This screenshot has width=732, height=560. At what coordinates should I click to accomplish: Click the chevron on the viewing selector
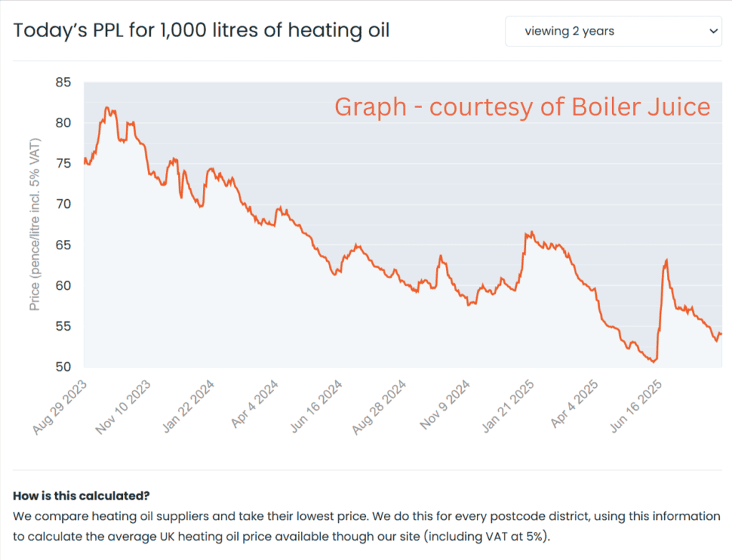click(x=712, y=31)
